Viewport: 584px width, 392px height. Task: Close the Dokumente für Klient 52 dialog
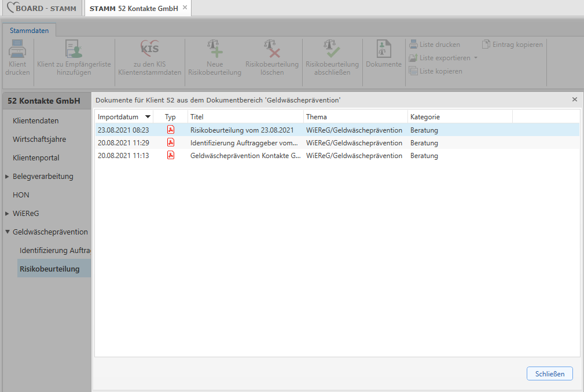tap(574, 100)
